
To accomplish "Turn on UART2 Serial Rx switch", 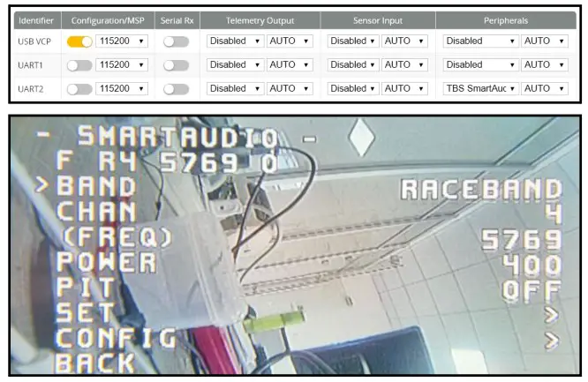I will 176,89.
